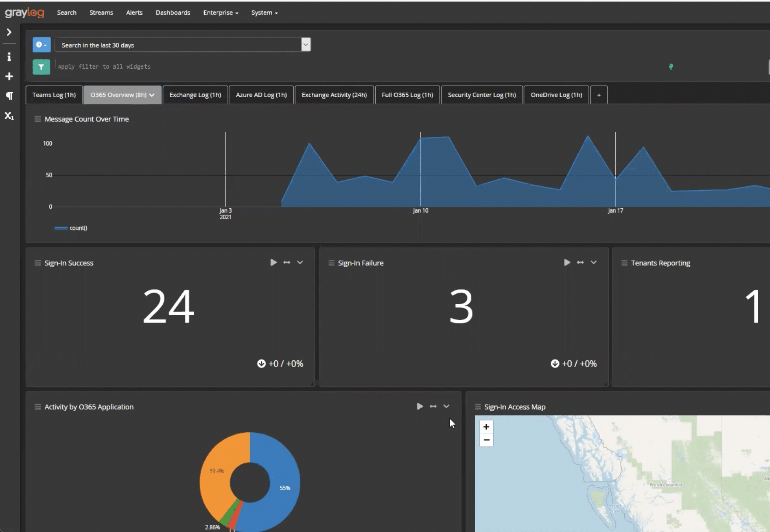Open the O365 Overview tab dropdown caret
This screenshot has width=770, height=532.
point(152,95)
